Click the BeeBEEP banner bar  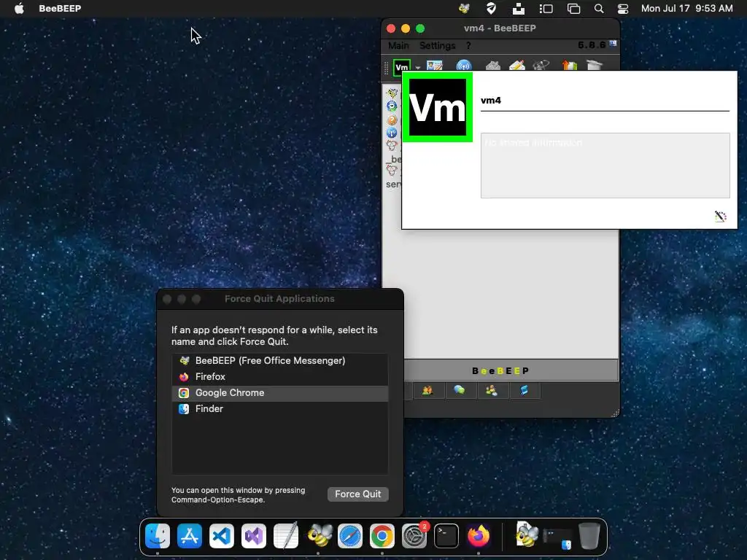pos(511,370)
